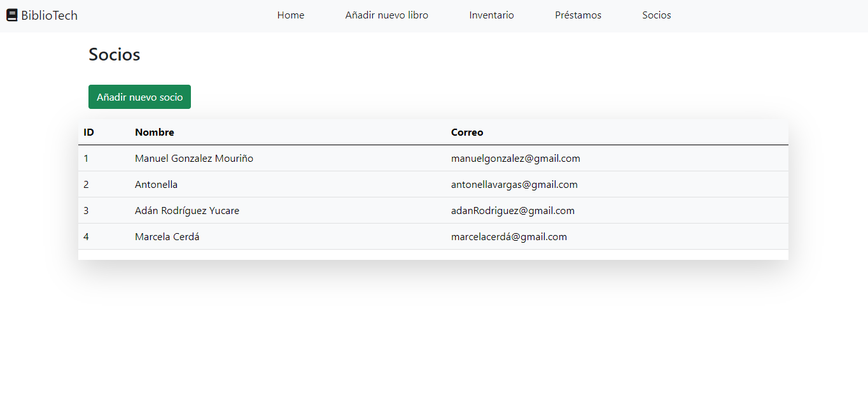This screenshot has width=868, height=393.
Task: Open the Home navigation link
Action: pos(290,15)
